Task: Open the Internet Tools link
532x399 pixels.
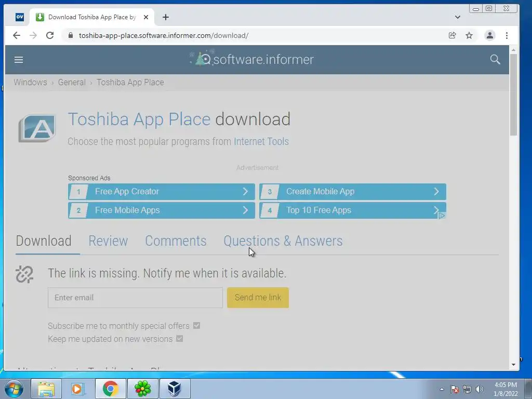Action: pyautogui.click(x=261, y=141)
